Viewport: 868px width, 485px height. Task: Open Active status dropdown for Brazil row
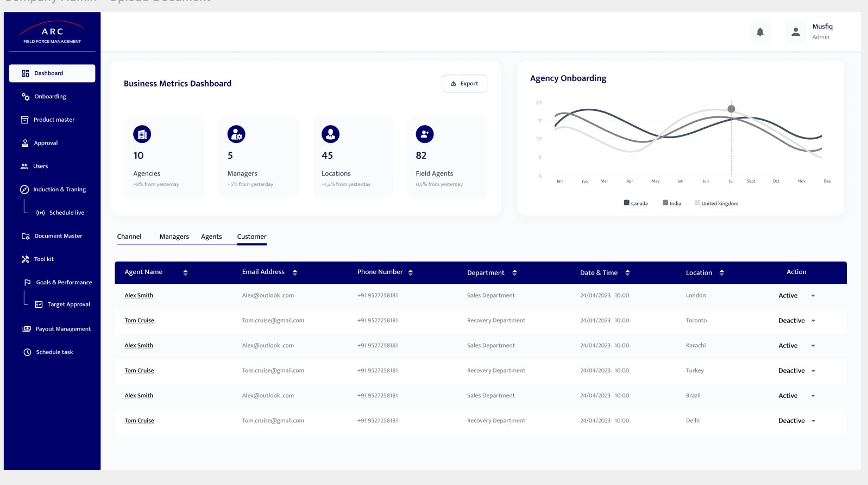tap(813, 396)
